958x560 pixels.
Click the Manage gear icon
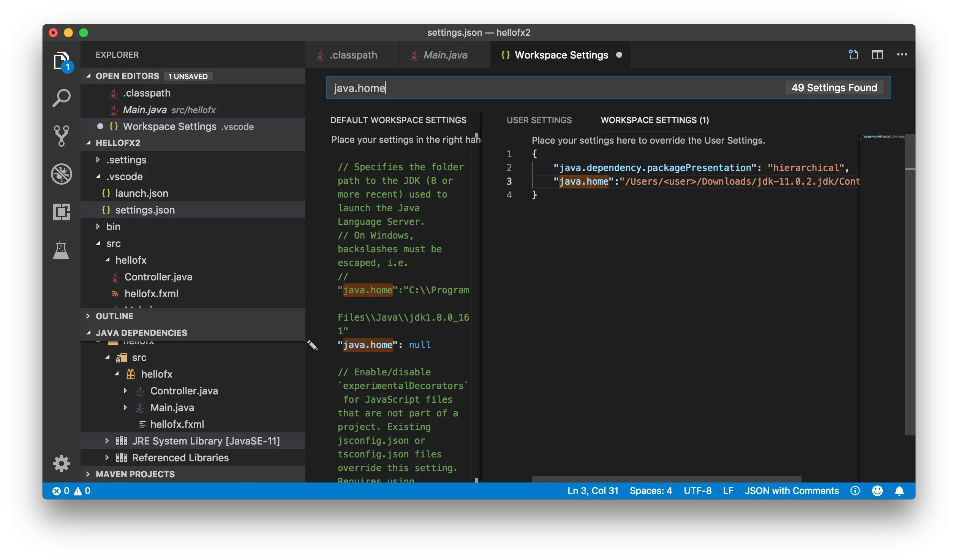pyautogui.click(x=61, y=463)
